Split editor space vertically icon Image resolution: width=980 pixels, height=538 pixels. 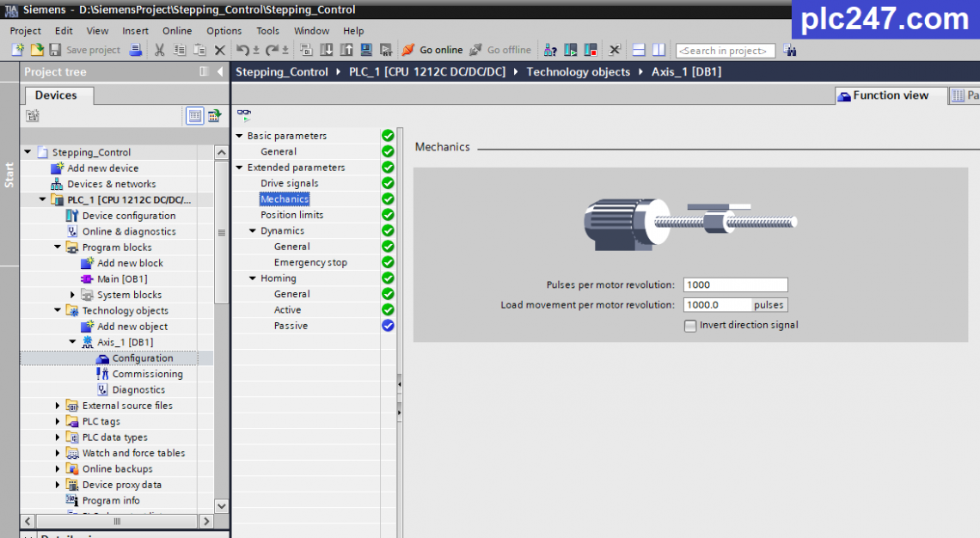[x=658, y=50]
